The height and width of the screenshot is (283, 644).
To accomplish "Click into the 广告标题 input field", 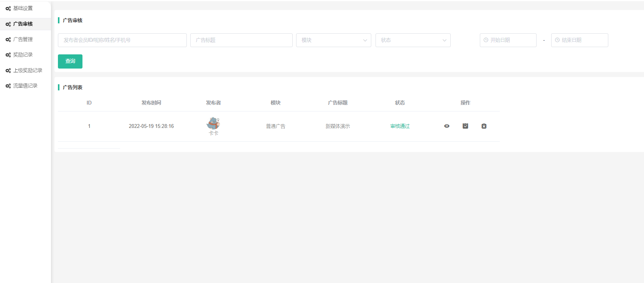I will coord(241,40).
